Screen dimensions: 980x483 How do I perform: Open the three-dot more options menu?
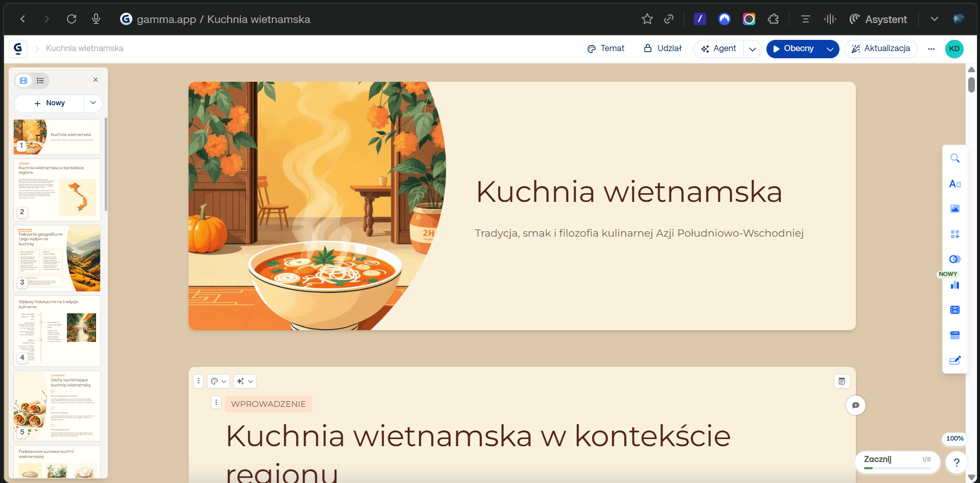pyautogui.click(x=931, y=49)
